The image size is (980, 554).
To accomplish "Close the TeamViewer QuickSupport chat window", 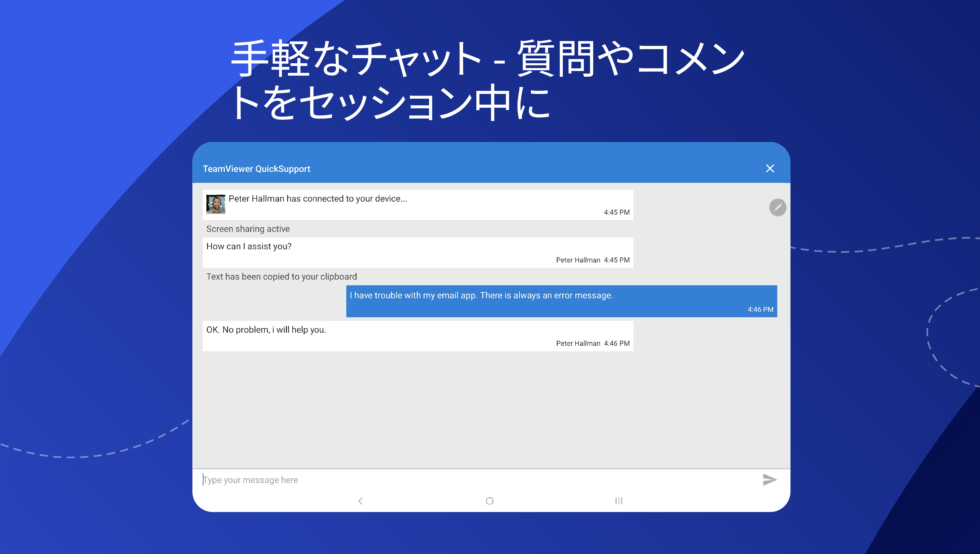I will 770,168.
